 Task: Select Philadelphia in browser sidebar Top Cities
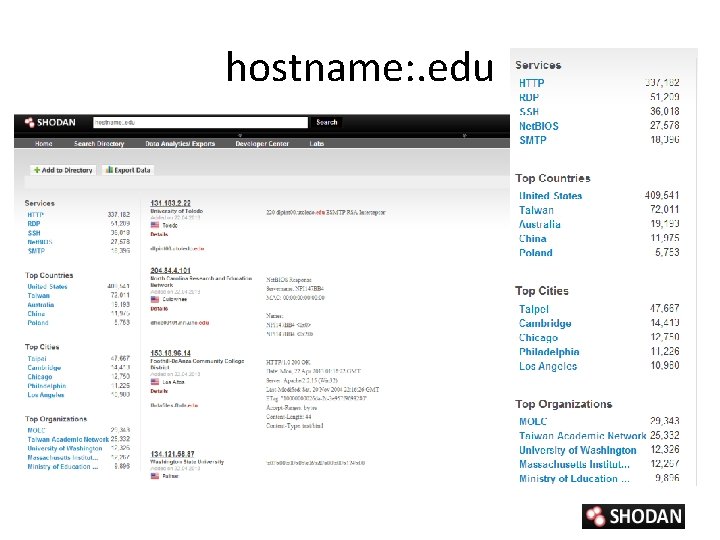46,386
